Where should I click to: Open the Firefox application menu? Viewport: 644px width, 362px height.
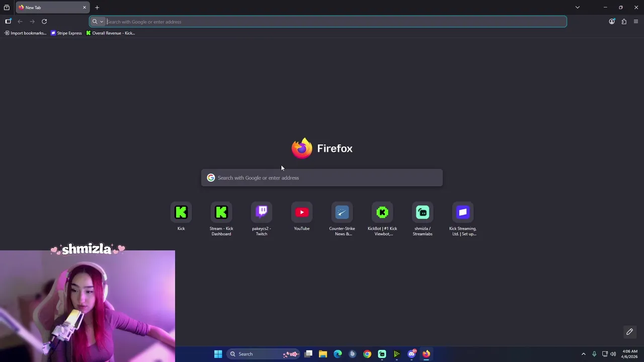(x=636, y=22)
